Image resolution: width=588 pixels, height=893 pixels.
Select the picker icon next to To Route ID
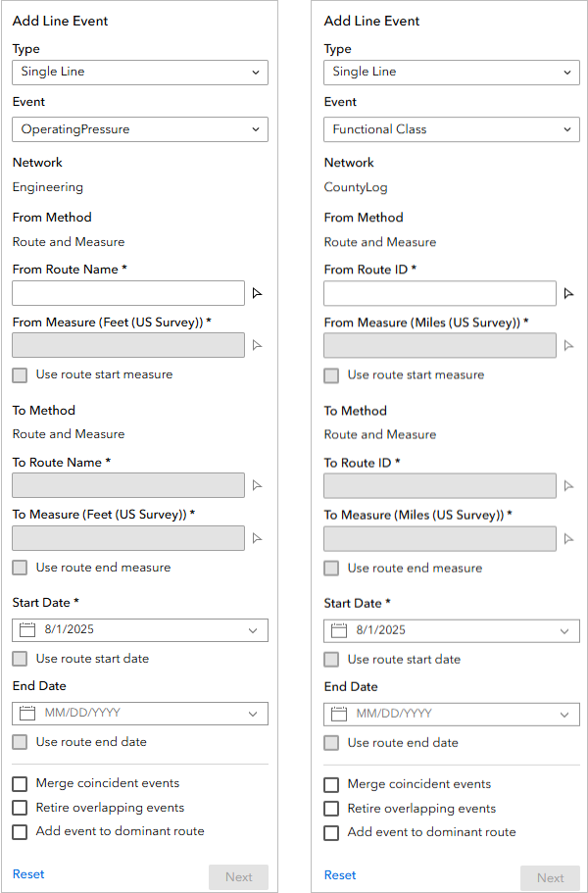coord(568,486)
